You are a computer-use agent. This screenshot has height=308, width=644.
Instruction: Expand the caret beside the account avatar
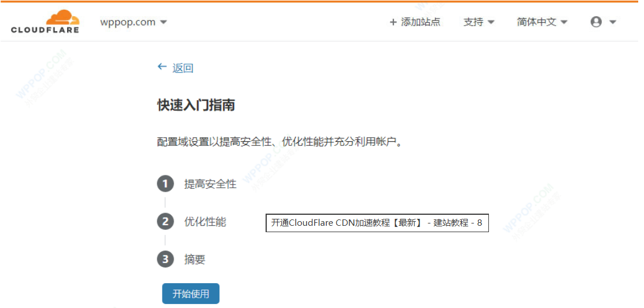tap(613, 23)
